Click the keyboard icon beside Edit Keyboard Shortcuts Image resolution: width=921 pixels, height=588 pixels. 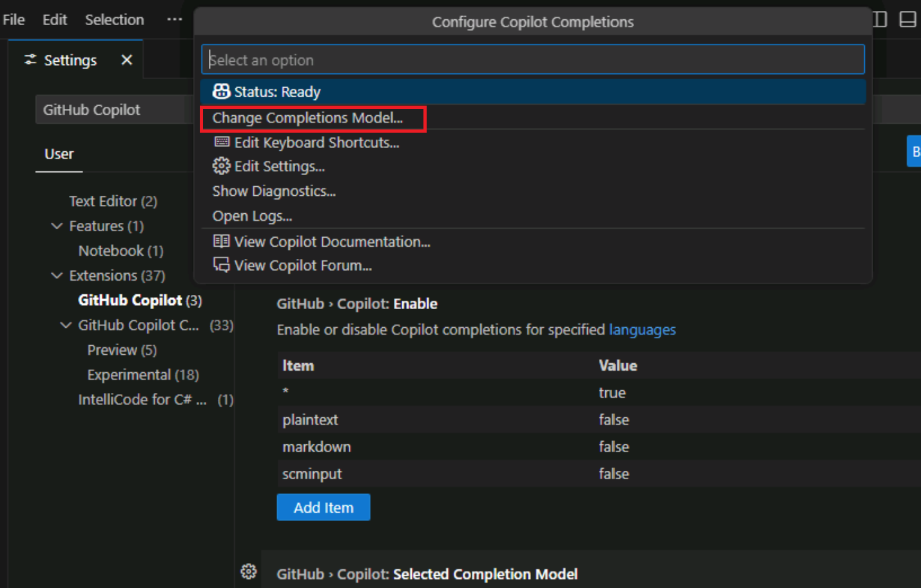pyautogui.click(x=221, y=142)
